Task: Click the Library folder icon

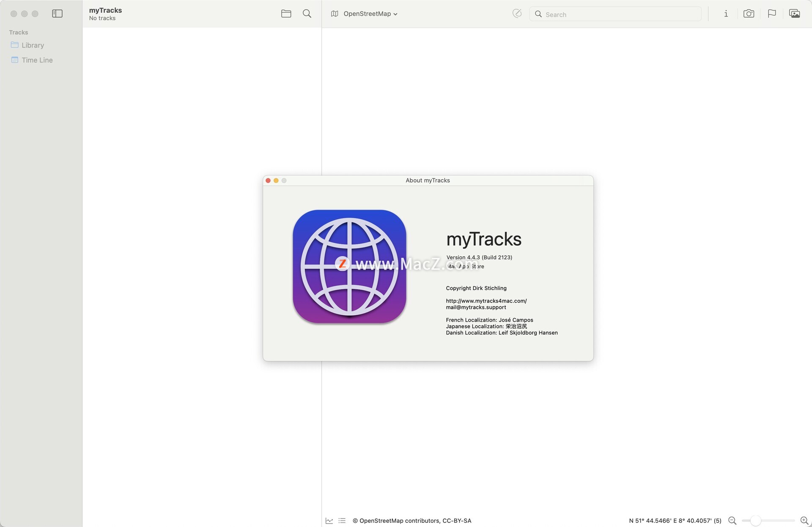Action: (15, 45)
